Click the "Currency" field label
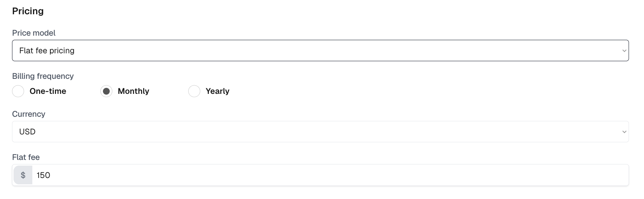Screen dimensions: 644x199 click(29, 114)
